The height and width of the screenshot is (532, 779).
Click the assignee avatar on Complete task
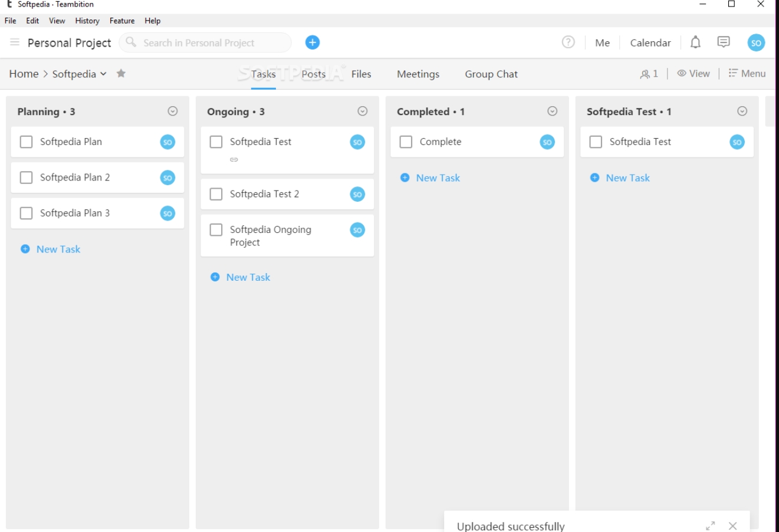click(x=547, y=142)
